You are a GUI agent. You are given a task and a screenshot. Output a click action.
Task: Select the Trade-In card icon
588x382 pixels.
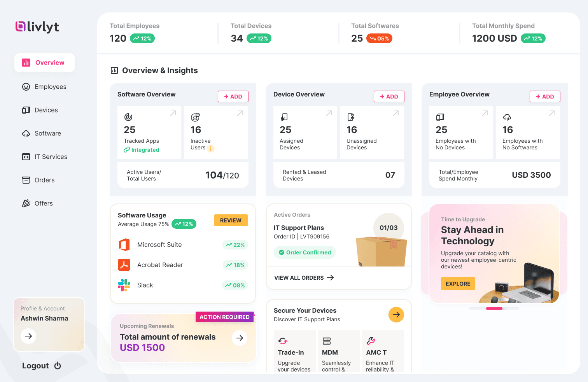coord(283,341)
